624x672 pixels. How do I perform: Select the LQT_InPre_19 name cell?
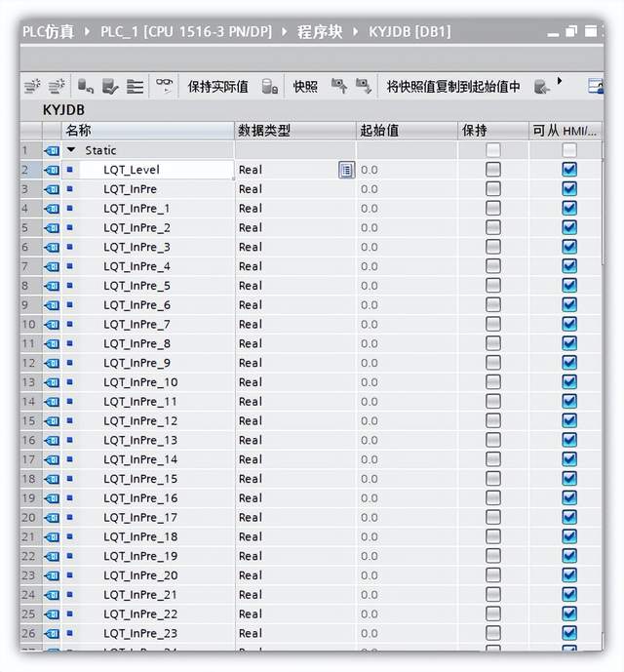click(148, 556)
